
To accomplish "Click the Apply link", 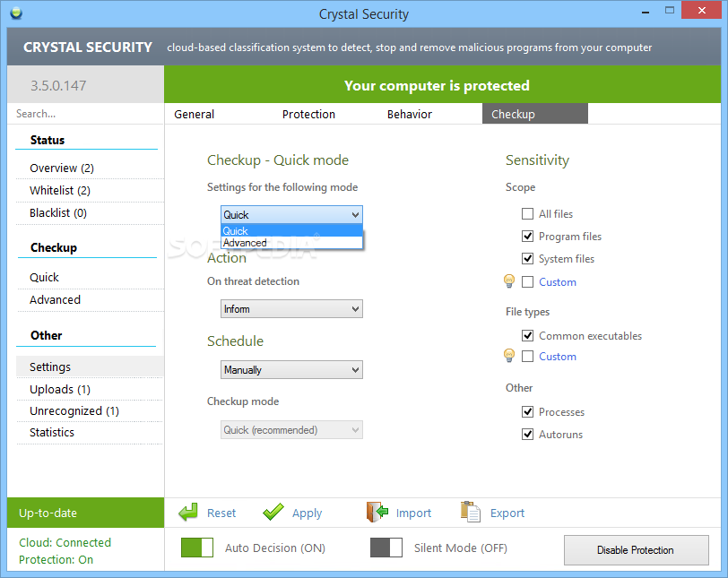I will [307, 513].
